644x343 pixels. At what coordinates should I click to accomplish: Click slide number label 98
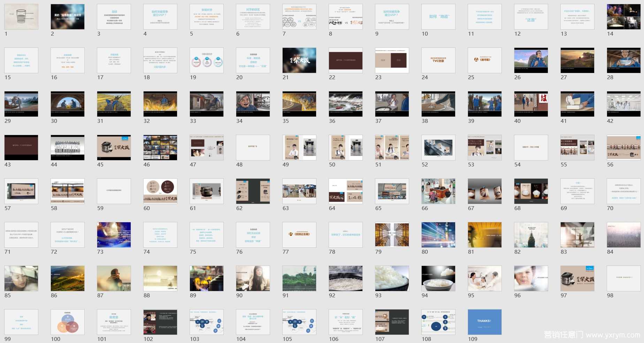[x=610, y=296]
